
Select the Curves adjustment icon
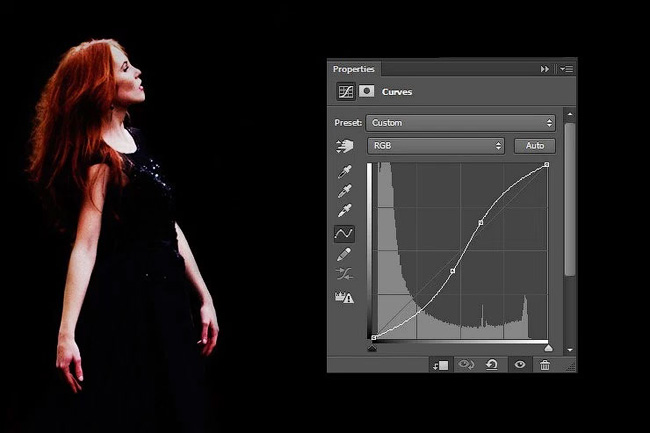coord(346,92)
